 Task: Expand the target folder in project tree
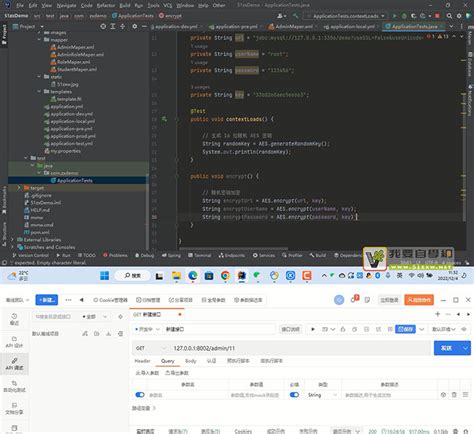click(19, 188)
